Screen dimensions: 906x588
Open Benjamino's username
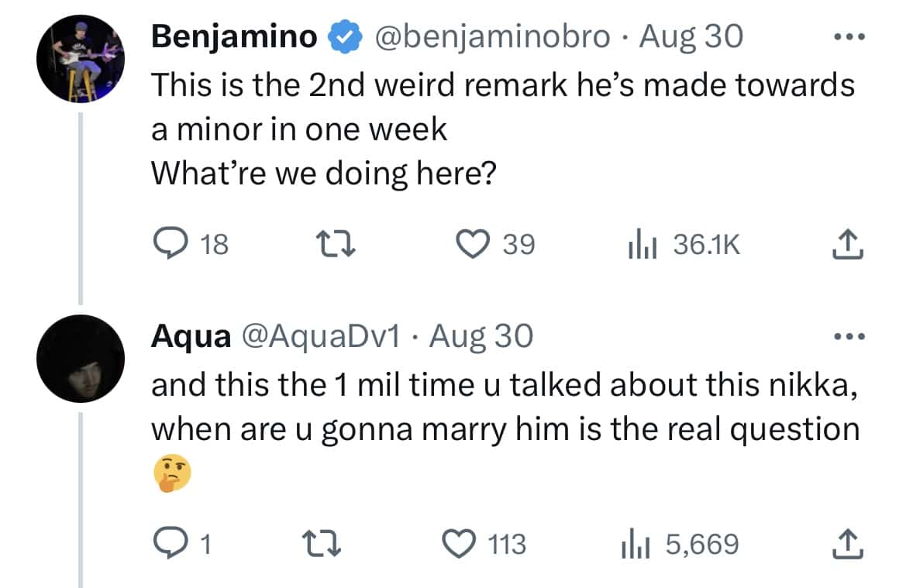click(232, 36)
